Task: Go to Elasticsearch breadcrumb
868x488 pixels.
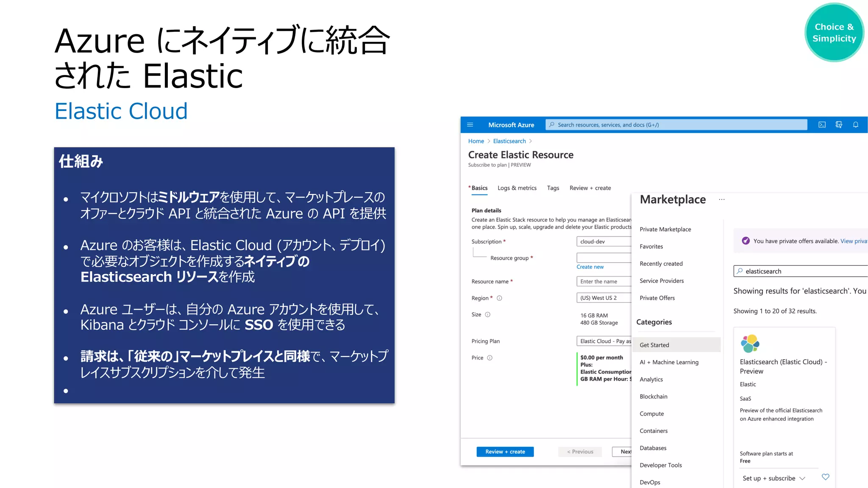Action: pos(509,141)
